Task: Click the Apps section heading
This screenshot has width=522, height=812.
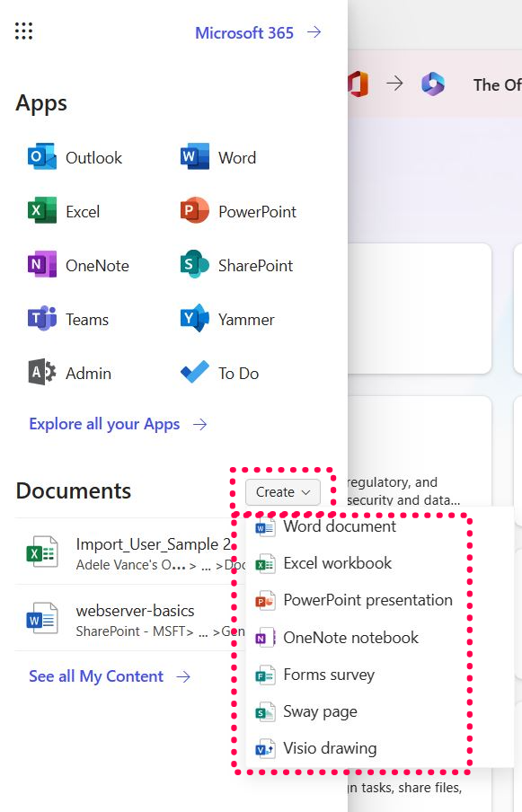Action: [41, 103]
